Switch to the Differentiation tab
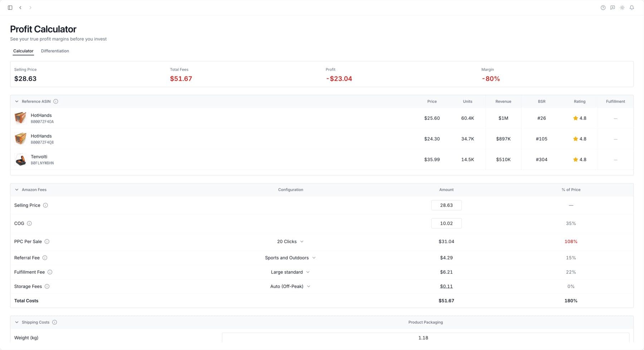Screen dimensions: 644x350 pos(55,51)
